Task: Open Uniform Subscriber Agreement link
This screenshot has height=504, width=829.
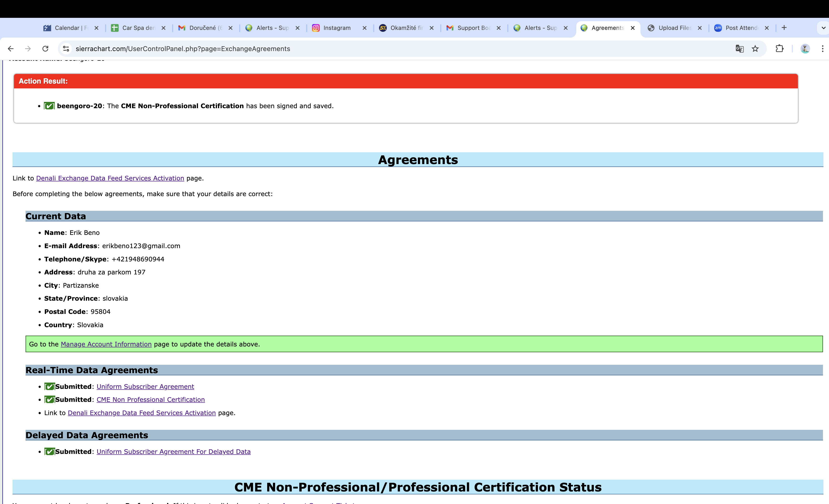Action: (145, 386)
